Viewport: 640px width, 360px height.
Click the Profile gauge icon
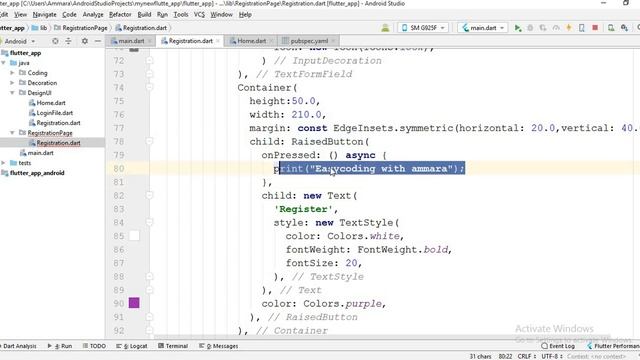[556, 28]
